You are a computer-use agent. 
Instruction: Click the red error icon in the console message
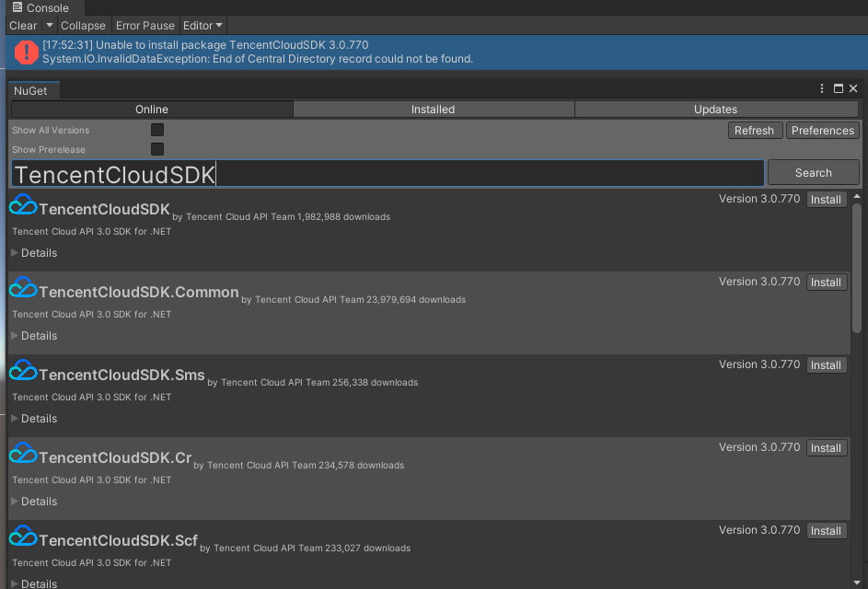pyautogui.click(x=26, y=52)
